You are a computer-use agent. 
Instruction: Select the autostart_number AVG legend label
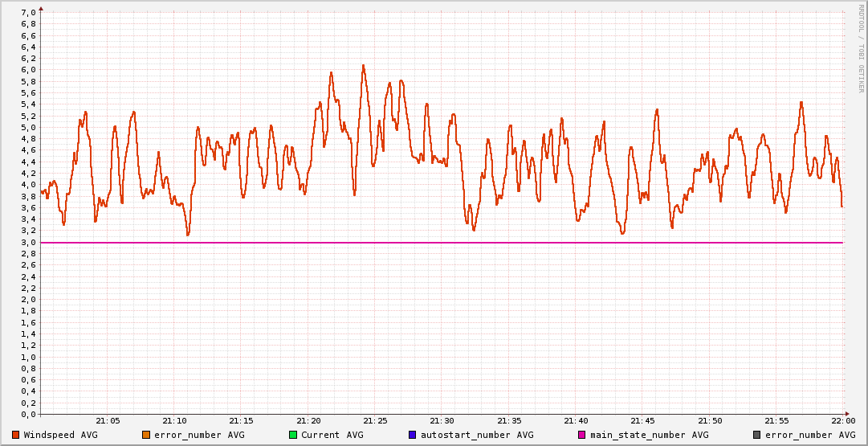477,435
